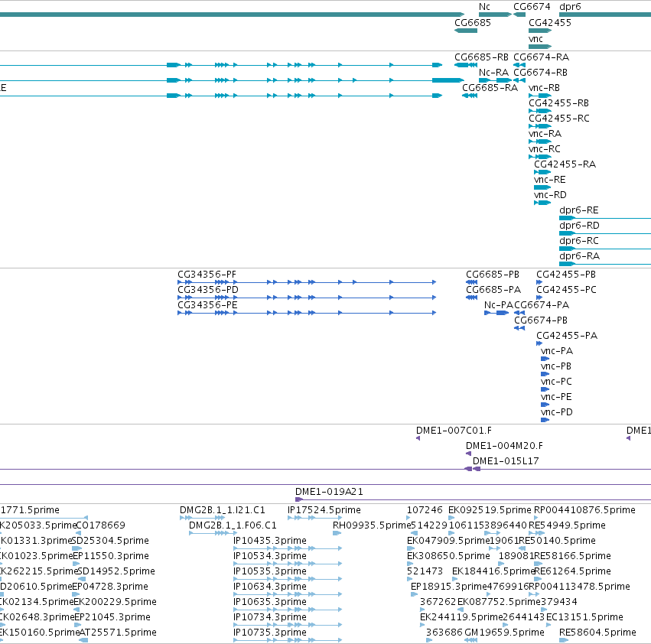Viewport: 651px width, 644px height.
Task: Open the CG42455-PC protein label
Action: pos(566,290)
